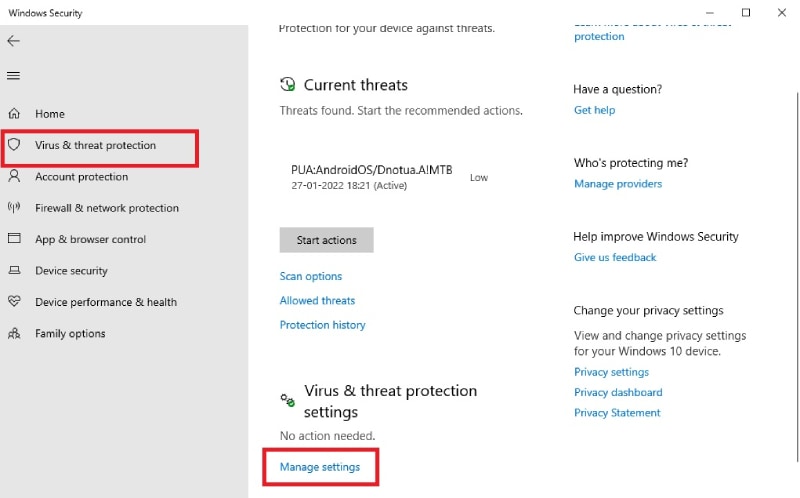Screen dimensions: 800x498
Task: Open the Scan options link
Action: click(x=311, y=276)
